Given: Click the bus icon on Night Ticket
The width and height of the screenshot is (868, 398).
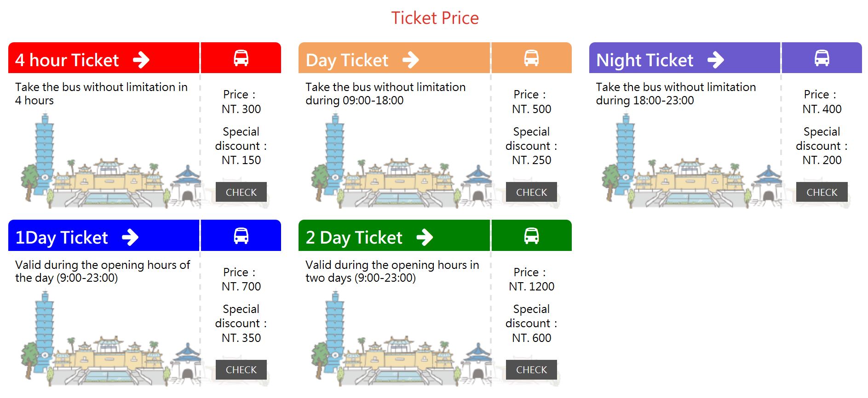Looking at the screenshot, I should pos(822,58).
